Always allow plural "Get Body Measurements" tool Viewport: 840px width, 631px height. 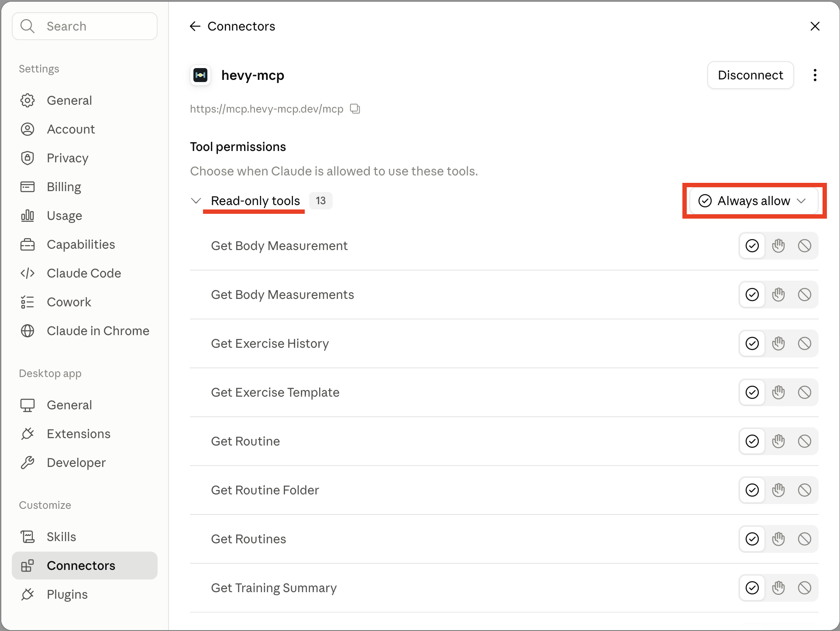coord(752,295)
